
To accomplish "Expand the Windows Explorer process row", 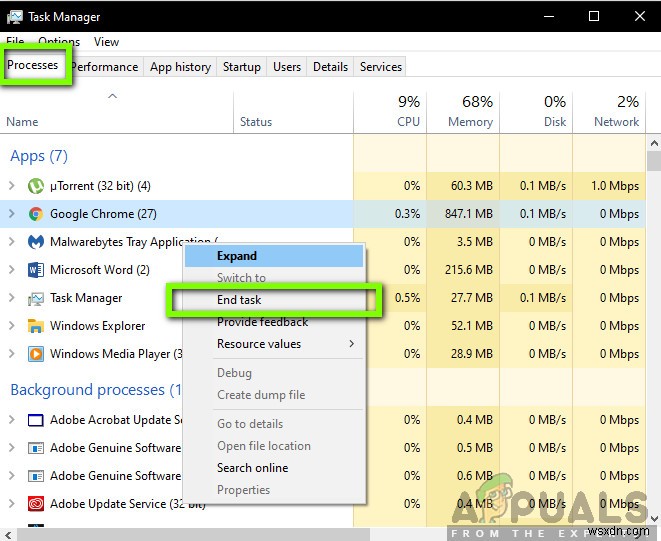I will (12, 326).
